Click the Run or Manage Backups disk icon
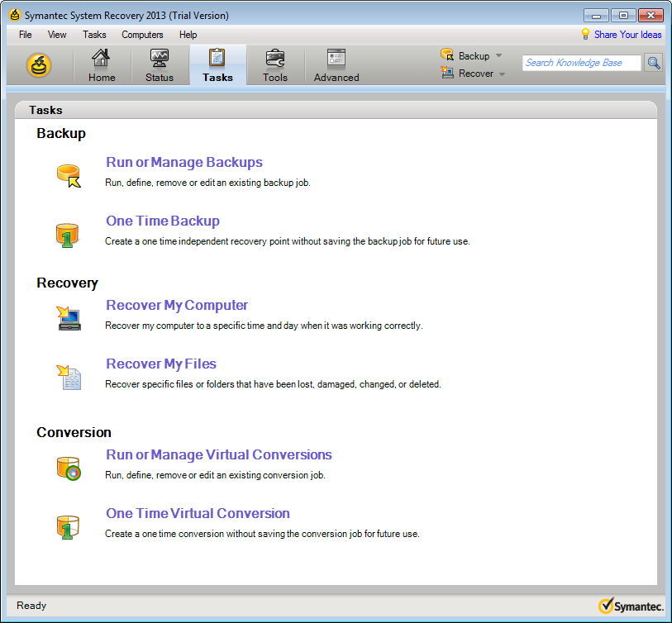Screen dimensions: 672x623 click(69, 176)
